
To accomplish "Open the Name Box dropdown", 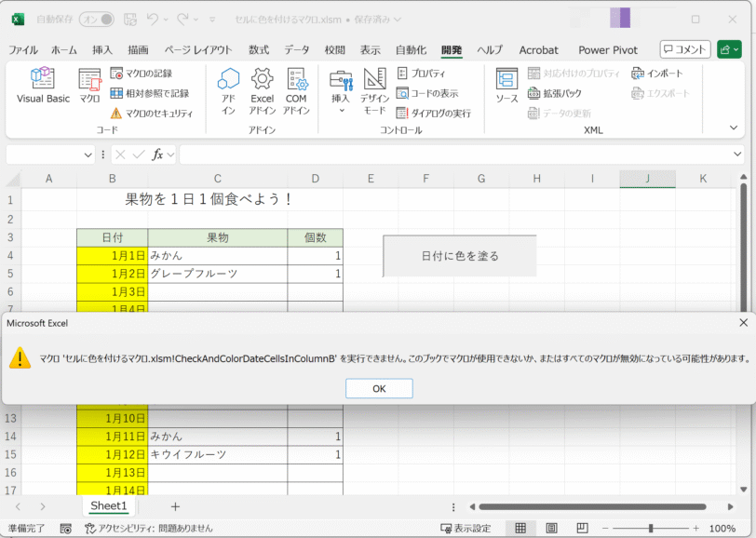I will (x=88, y=155).
